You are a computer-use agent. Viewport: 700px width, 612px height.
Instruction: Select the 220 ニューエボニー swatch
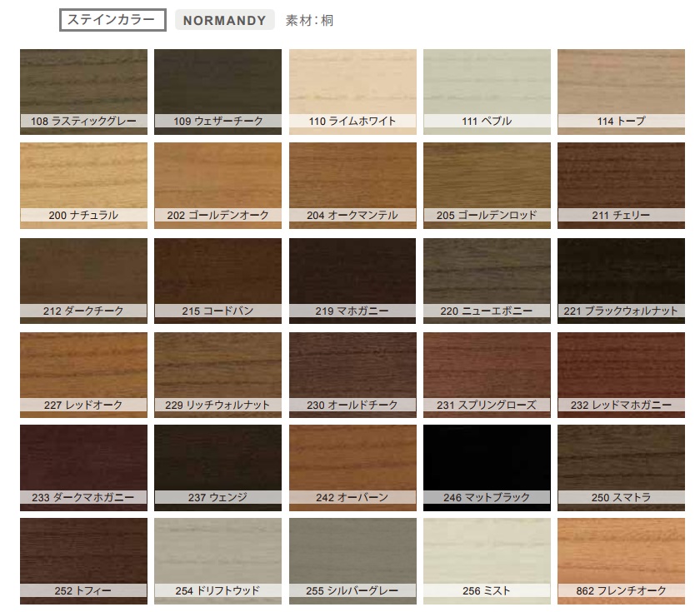click(487, 281)
